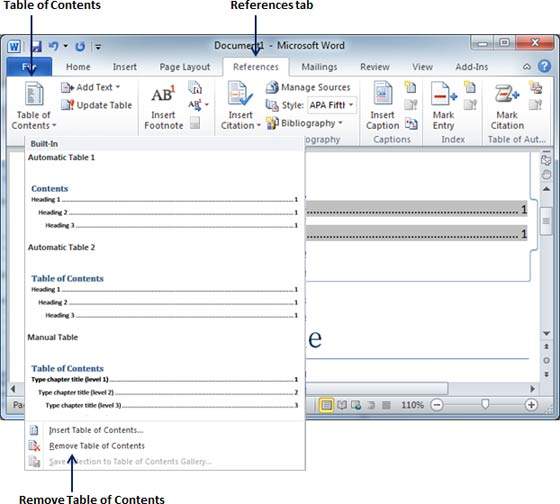Click the Mark Entry icon

coord(443,94)
